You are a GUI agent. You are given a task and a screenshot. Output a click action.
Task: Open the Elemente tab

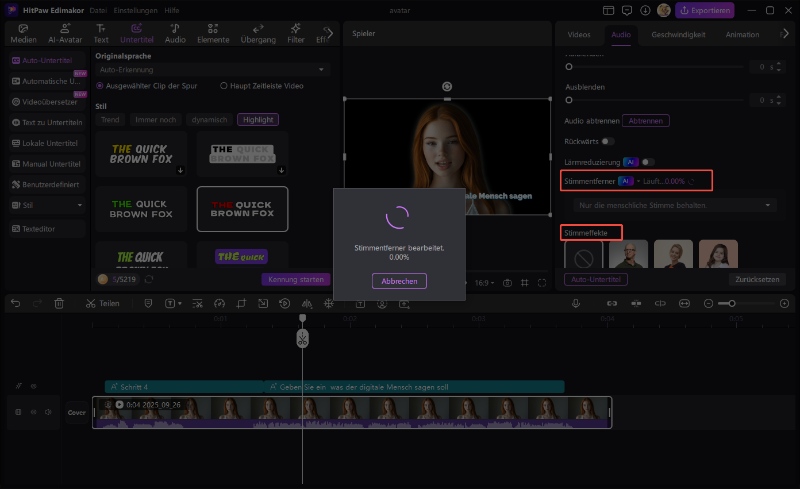(213, 34)
